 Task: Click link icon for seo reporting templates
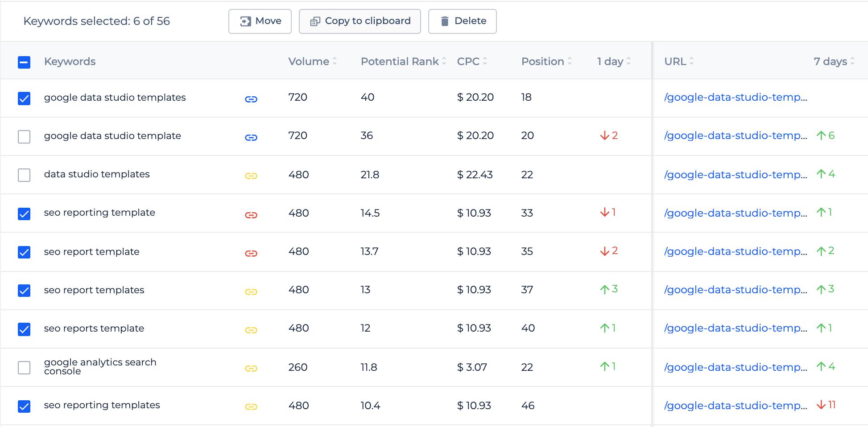pos(251,406)
